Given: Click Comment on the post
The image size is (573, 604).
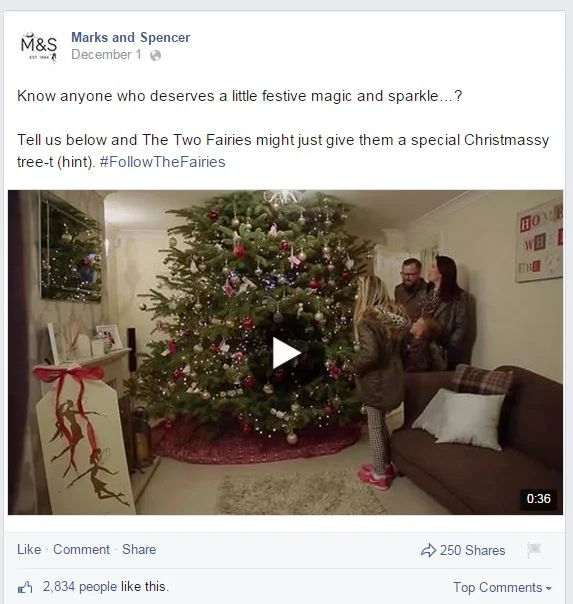Looking at the screenshot, I should pos(81,549).
